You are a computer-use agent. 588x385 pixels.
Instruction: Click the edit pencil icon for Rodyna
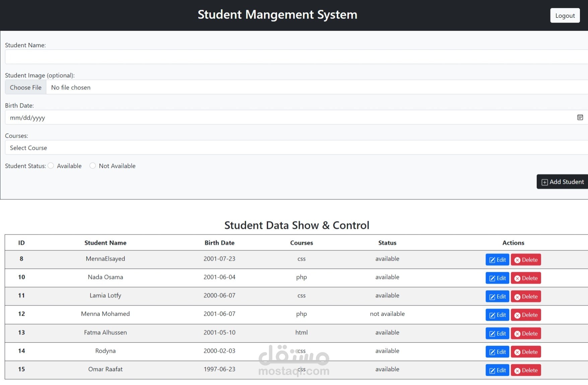point(492,352)
